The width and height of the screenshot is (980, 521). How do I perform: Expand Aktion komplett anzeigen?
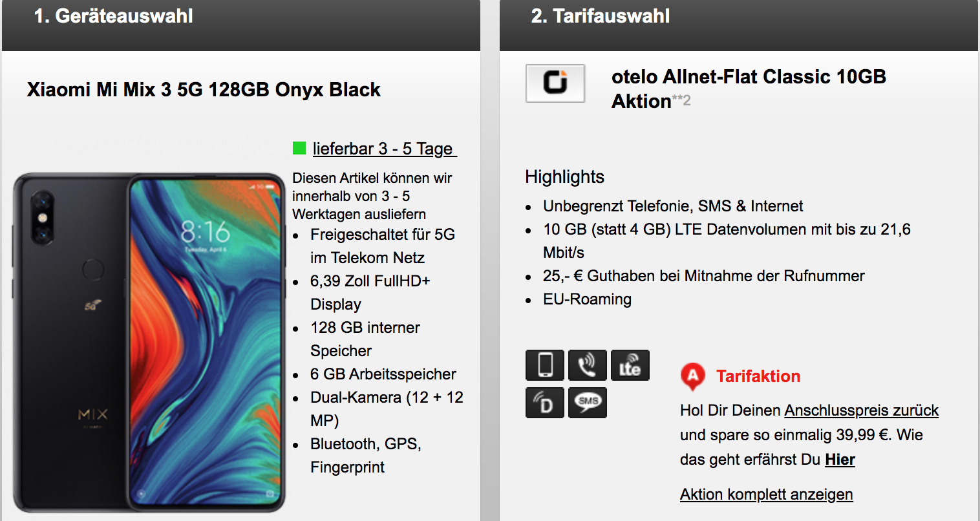[767, 494]
